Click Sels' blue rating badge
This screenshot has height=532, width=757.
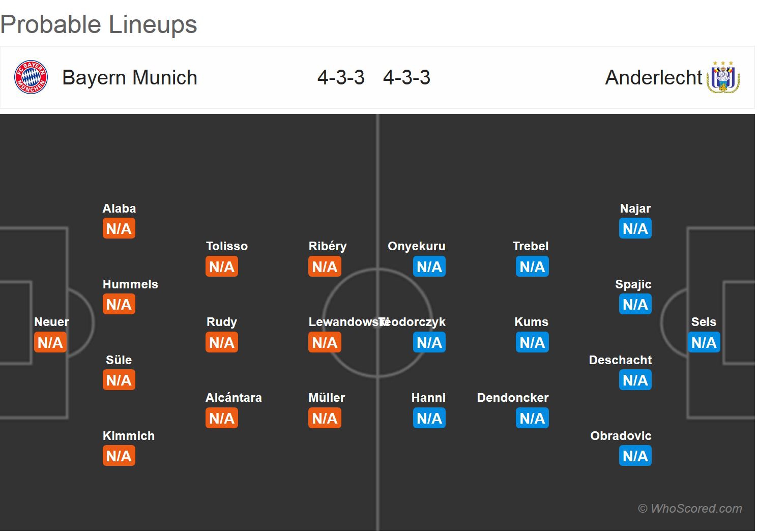click(x=704, y=342)
